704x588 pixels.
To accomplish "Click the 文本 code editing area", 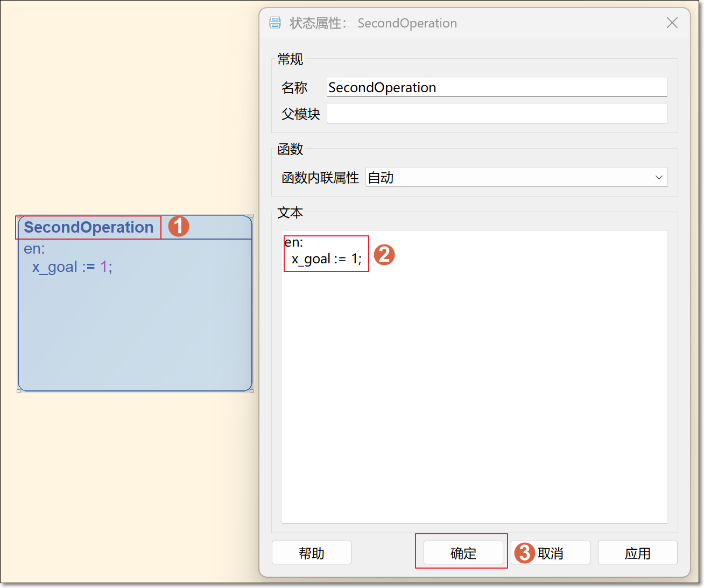I will point(474,377).
